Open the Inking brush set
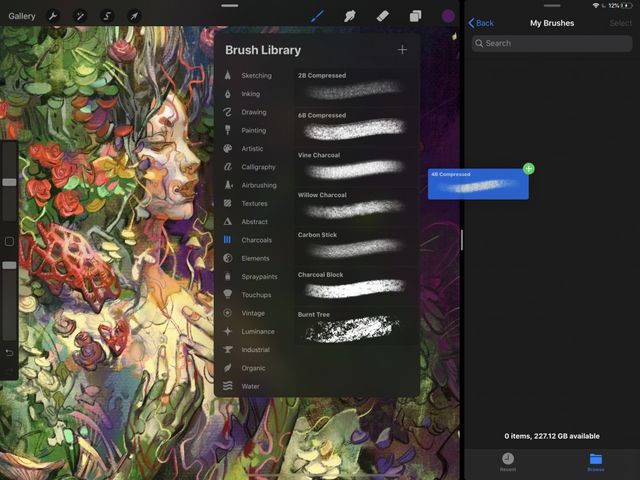Viewport: 640px width, 480px height. click(251, 94)
